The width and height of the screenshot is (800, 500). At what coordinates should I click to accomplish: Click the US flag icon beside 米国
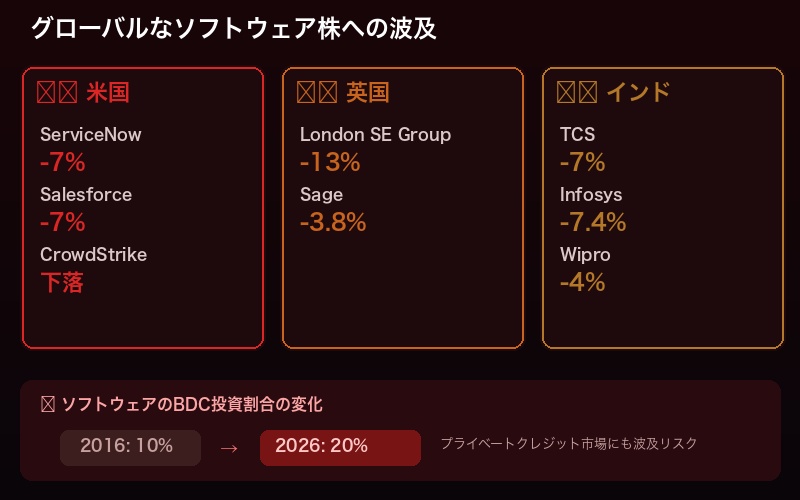pos(57,93)
